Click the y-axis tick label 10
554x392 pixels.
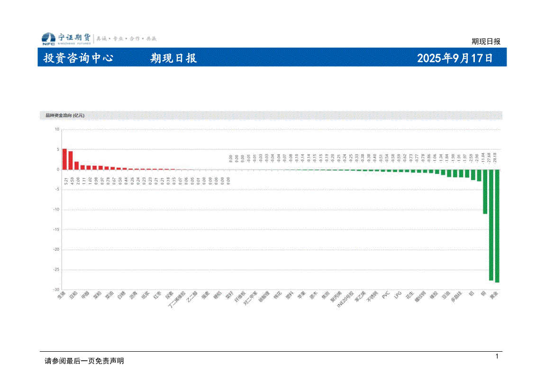(x=57, y=129)
